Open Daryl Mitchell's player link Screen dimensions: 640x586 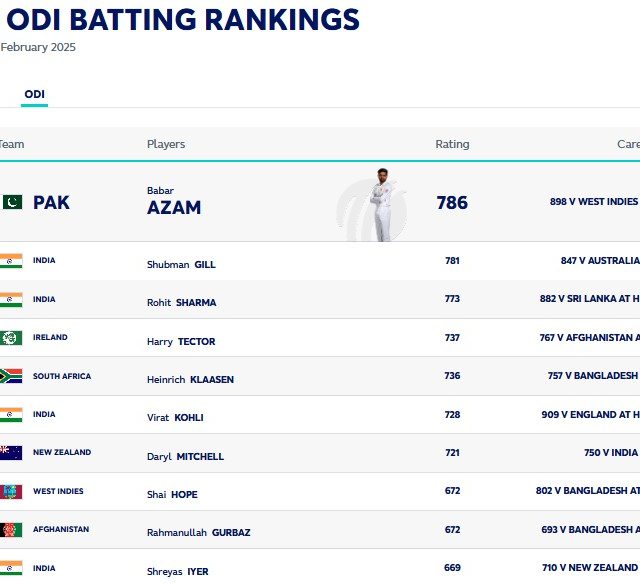point(185,456)
